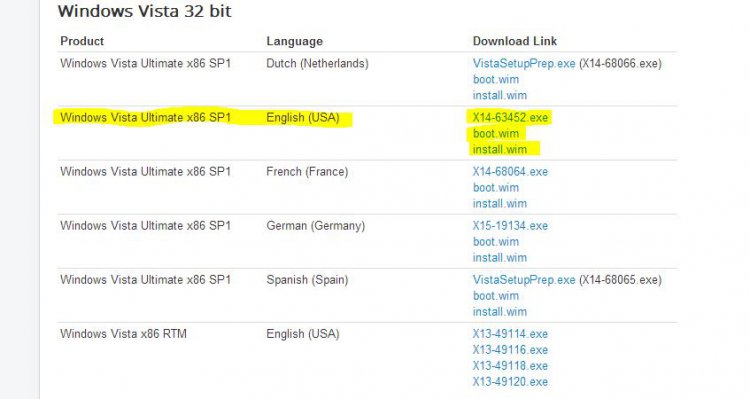Image resolution: width=750 pixels, height=399 pixels.
Task: Download boot.wim for English (USA) SP1
Action: coord(496,133)
